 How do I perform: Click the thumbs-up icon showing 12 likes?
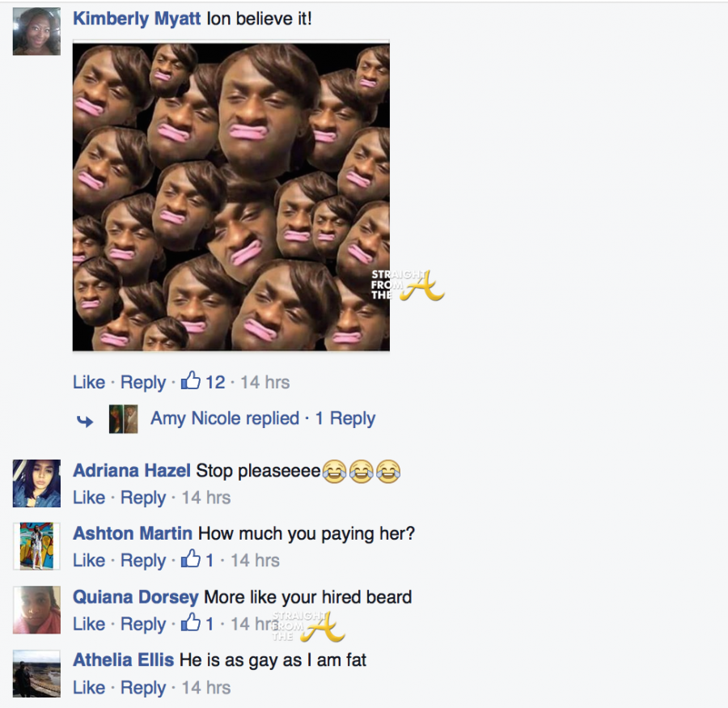[x=190, y=380]
